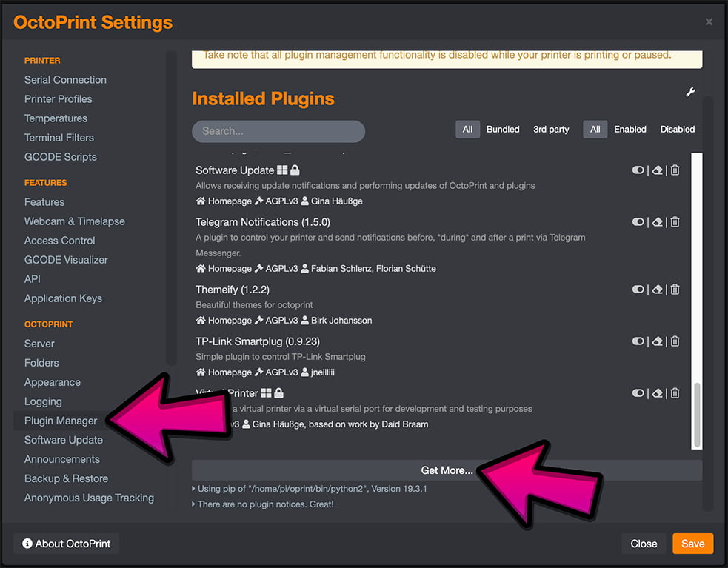
Task: Open API settings page
Action: click(x=33, y=279)
